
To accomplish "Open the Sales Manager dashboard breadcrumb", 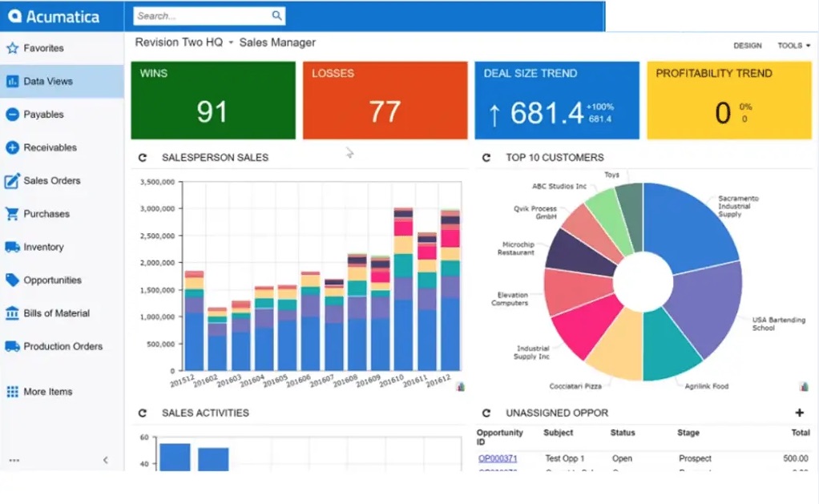I will click(276, 42).
